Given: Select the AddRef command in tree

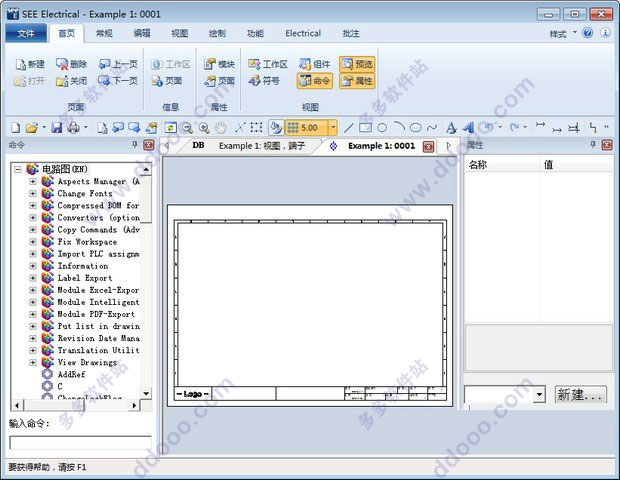Looking at the screenshot, I should [72, 374].
